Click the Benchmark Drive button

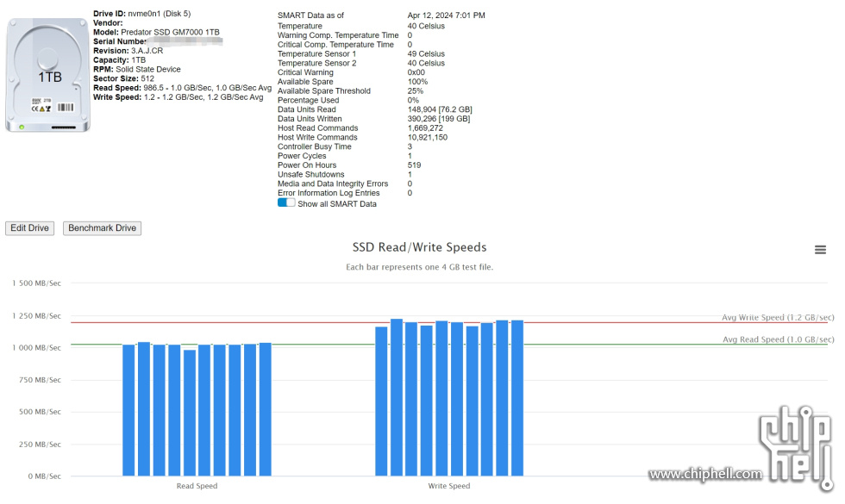click(x=102, y=228)
